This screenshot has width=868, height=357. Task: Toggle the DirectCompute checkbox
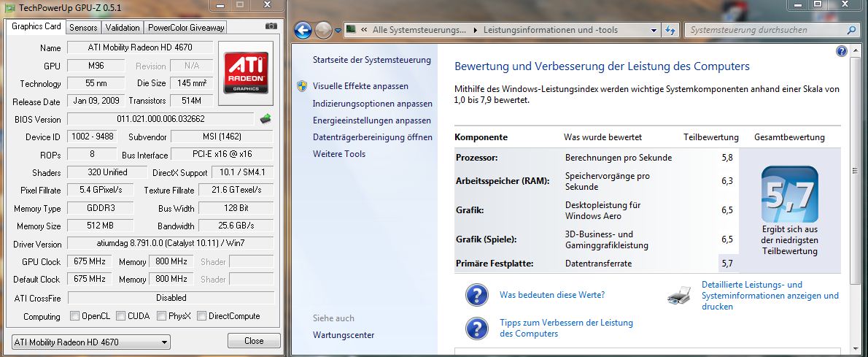point(201,316)
